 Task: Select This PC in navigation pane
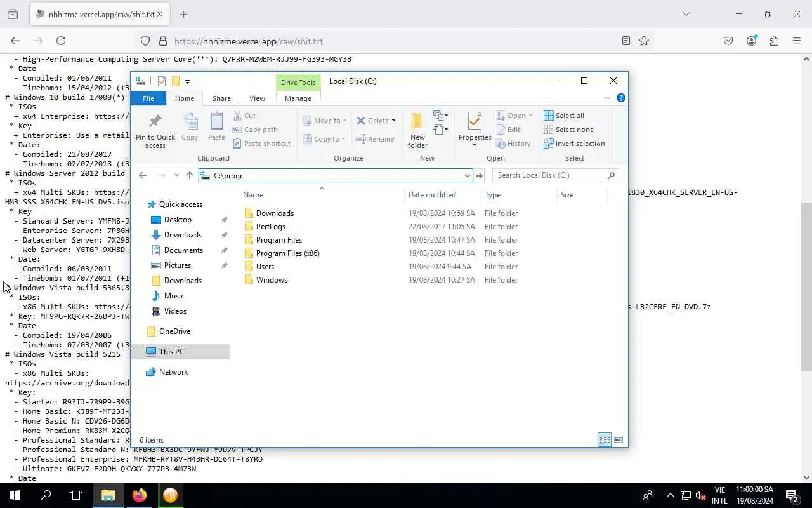180,352
